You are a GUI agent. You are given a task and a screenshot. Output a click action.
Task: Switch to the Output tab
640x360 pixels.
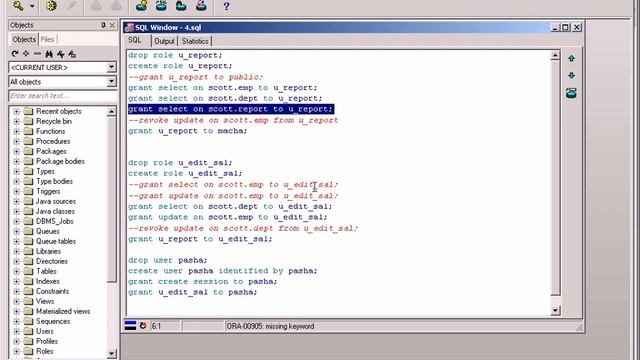click(164, 41)
